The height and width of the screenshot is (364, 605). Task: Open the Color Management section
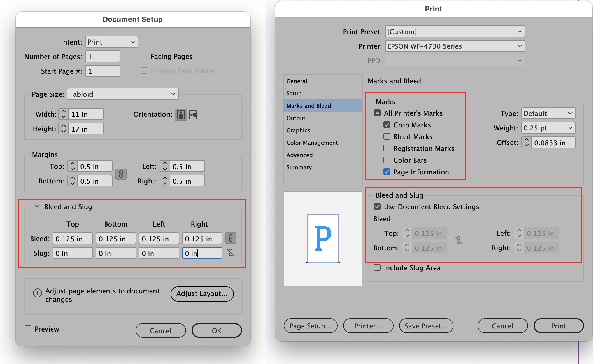(312, 143)
